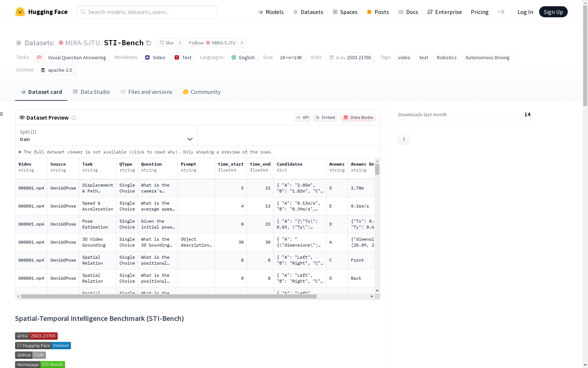Viewport: 588px width, 368px height.
Task: Click the API button in Dataset Preview
Action: click(302, 117)
